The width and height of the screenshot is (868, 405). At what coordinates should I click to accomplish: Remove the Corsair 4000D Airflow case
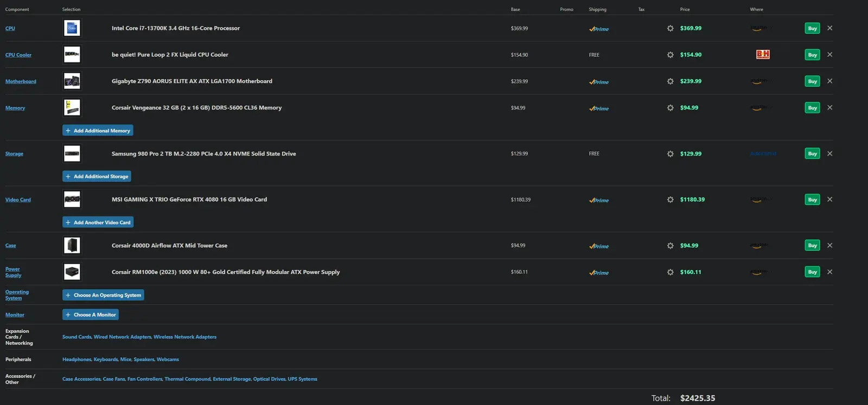tap(829, 246)
